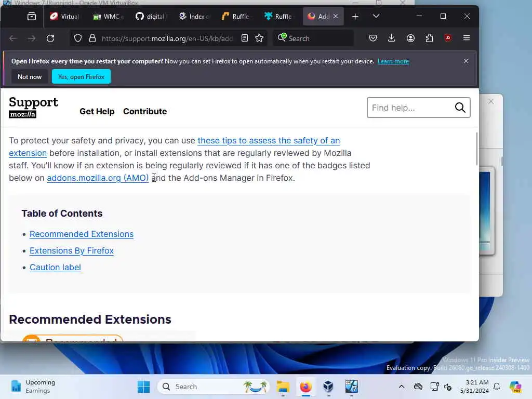Open tips to assess extension safety link

pyautogui.click(x=269, y=140)
